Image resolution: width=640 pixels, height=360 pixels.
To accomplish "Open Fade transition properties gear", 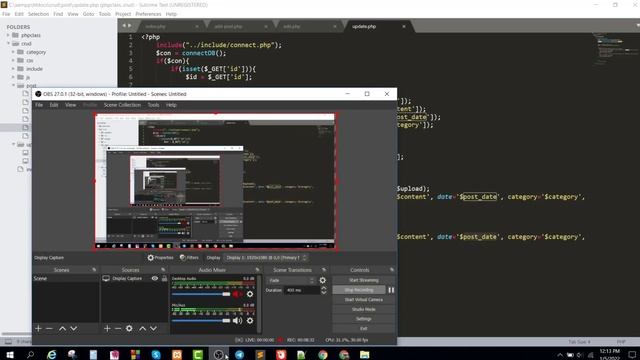I will [322, 280].
